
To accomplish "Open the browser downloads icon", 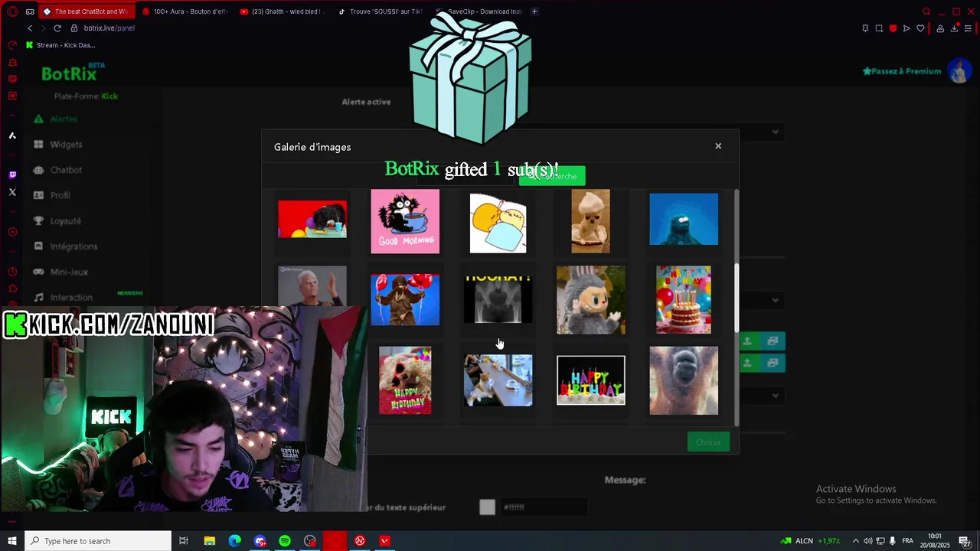I will coord(955,28).
